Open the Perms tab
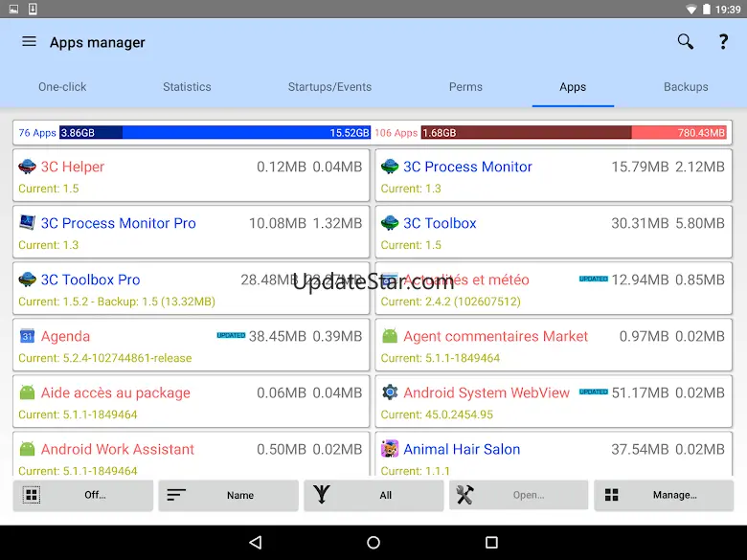 tap(465, 87)
